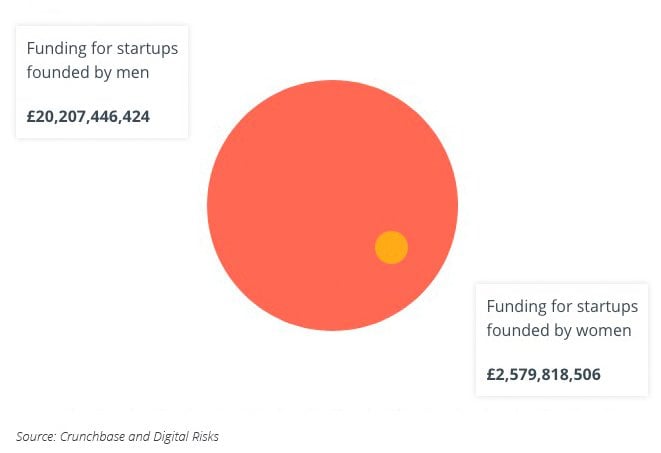Click 'founded by women' label text

pyautogui.click(x=558, y=330)
